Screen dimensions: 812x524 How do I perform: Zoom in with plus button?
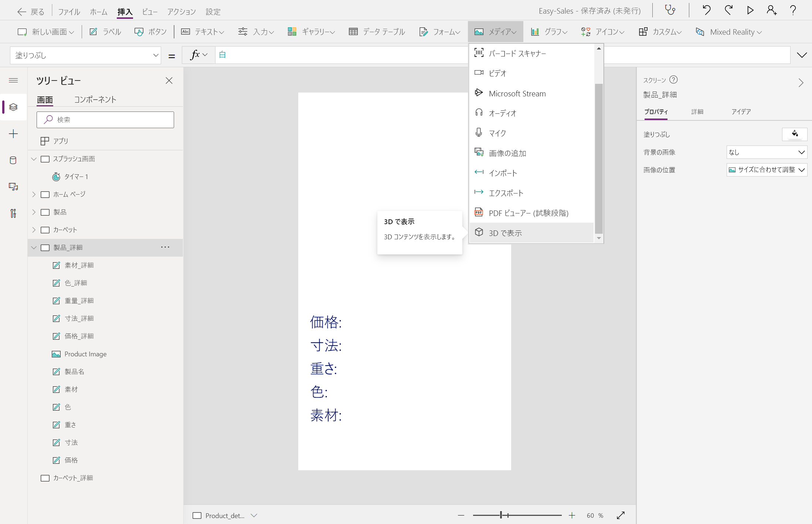click(572, 515)
